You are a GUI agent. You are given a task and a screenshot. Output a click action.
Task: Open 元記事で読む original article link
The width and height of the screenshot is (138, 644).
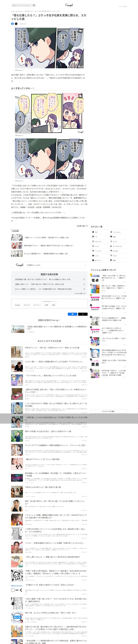tap(82, 226)
